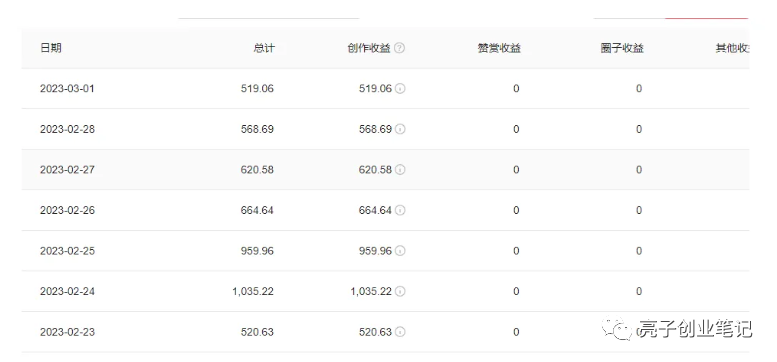Viewport: 777px width, 362px height.
Task: Click total 568.69 for 2023-02-28
Action: (257, 129)
